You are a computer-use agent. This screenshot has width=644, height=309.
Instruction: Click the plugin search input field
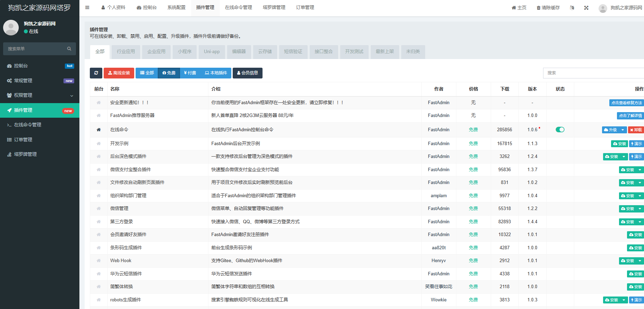(593, 73)
